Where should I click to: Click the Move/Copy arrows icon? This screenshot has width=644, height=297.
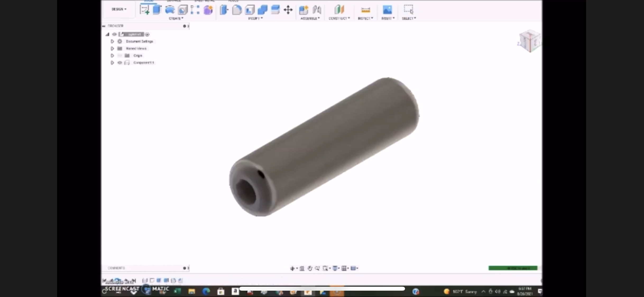point(288,10)
